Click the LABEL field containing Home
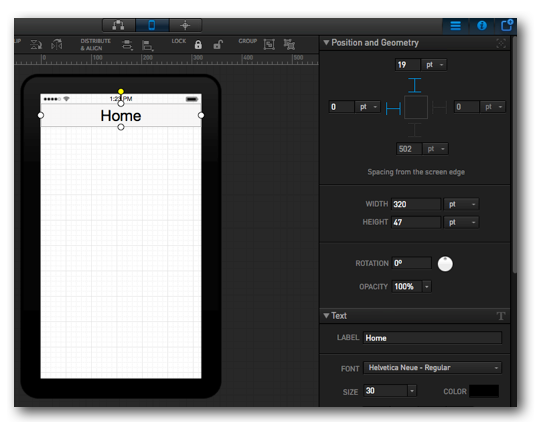This screenshot has height=422, width=537. [432, 338]
